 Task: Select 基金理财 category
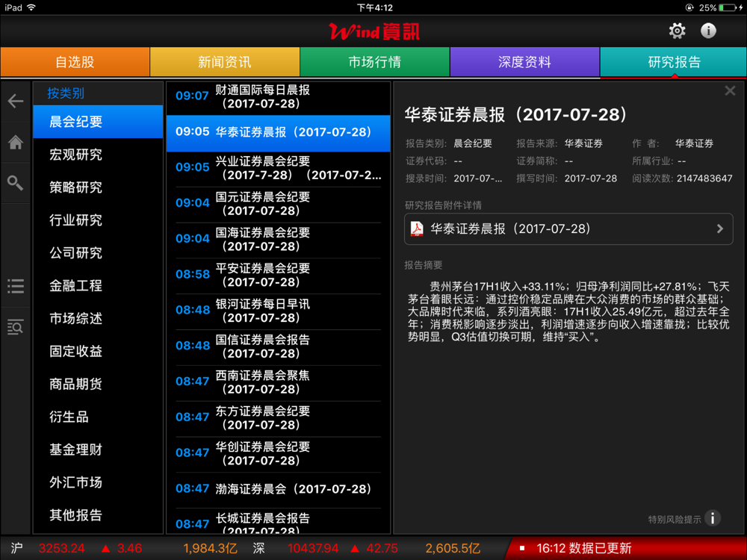coord(98,449)
